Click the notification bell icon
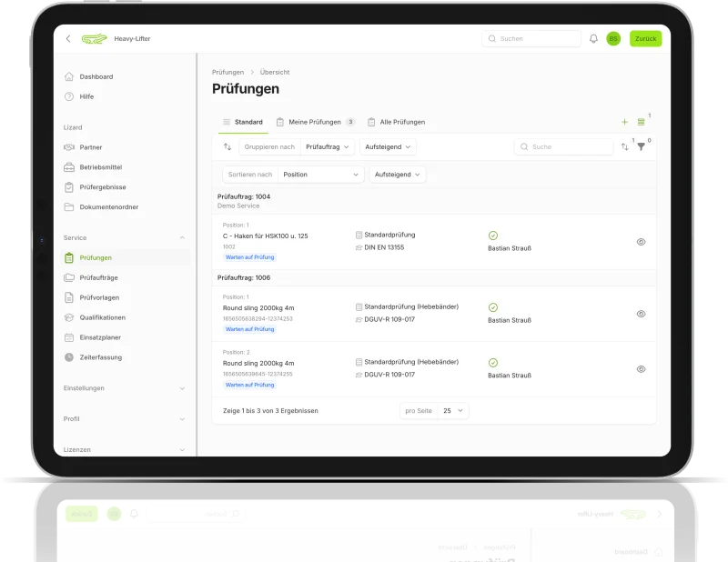 tap(593, 39)
